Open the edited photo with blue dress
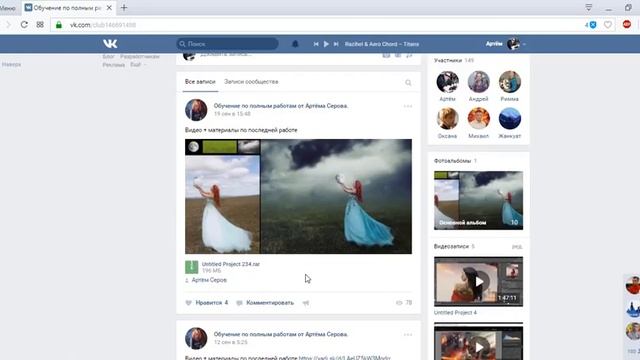This screenshot has height=360, width=640. [x=336, y=196]
